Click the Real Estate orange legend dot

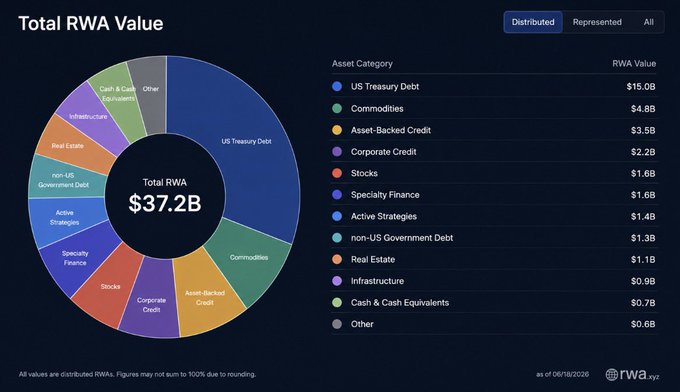pos(337,259)
